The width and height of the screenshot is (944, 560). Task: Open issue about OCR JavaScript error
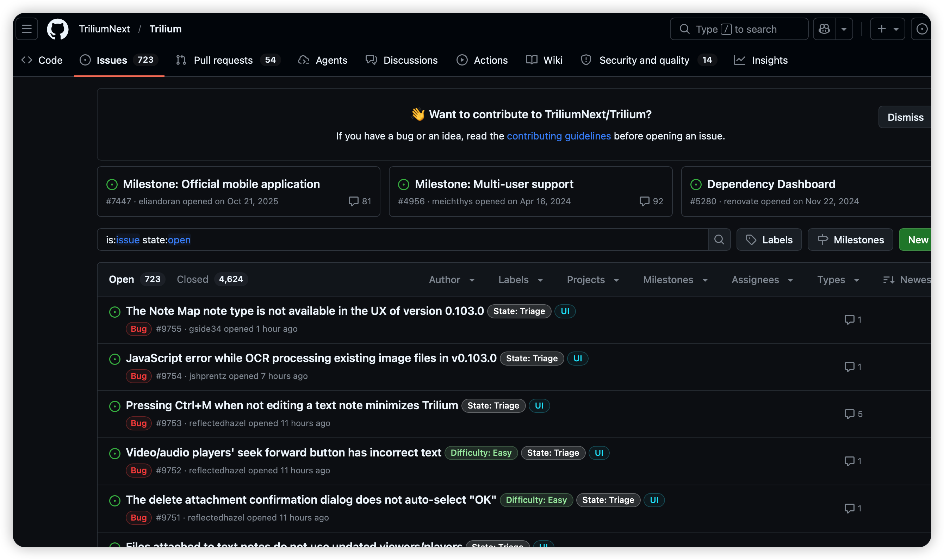tap(311, 358)
